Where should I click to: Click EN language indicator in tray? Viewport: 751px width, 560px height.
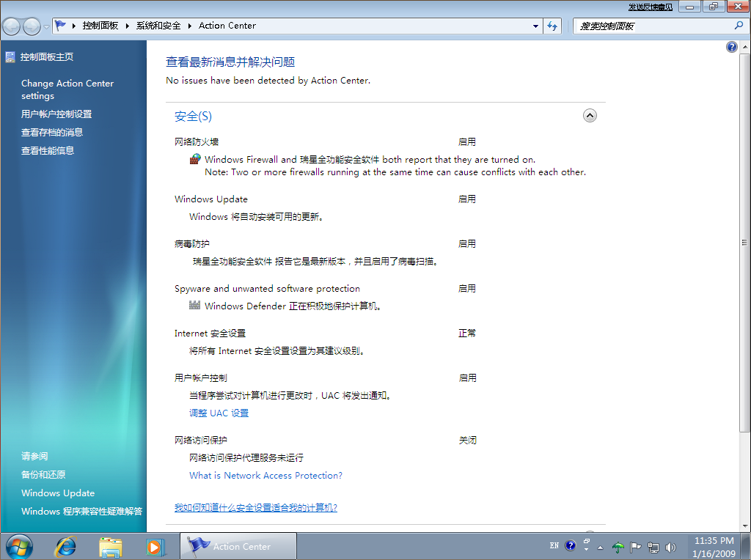point(554,545)
